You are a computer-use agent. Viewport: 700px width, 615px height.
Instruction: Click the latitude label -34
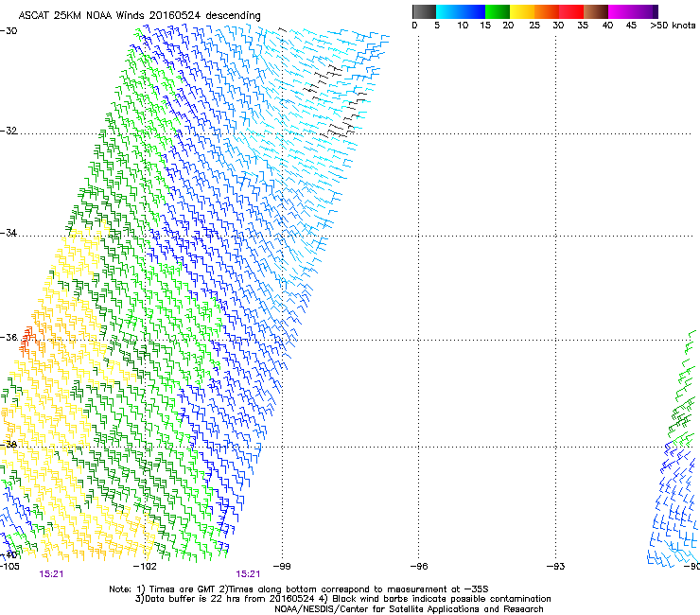click(9, 233)
